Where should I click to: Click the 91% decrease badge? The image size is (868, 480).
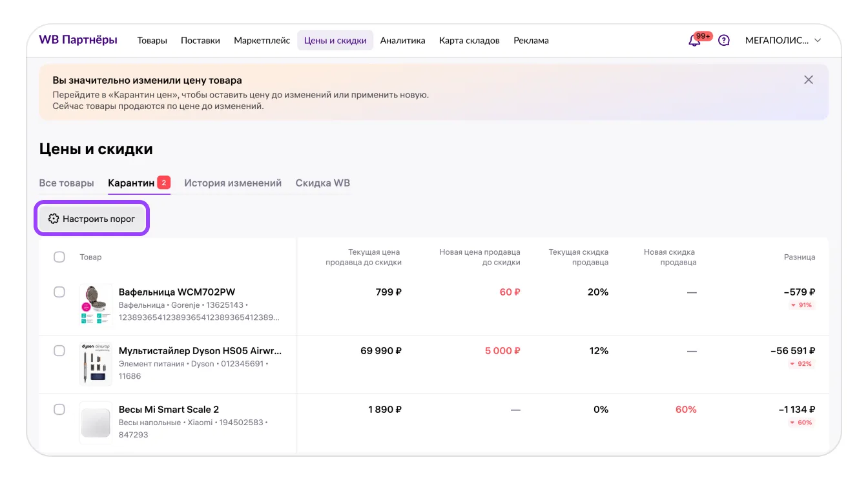click(801, 305)
